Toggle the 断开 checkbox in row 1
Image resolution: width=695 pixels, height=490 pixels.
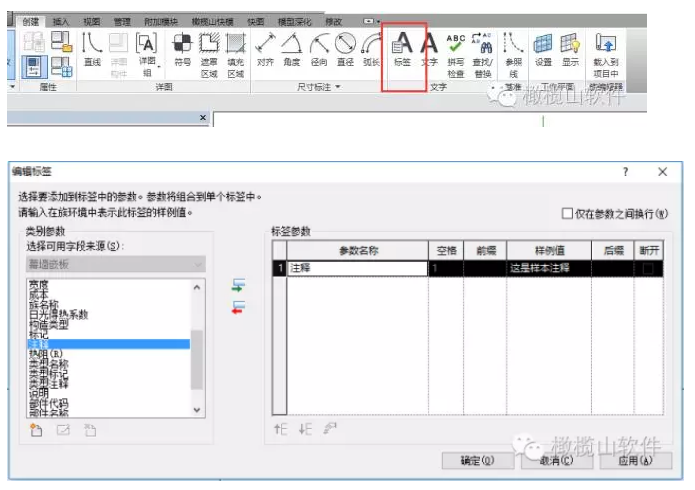tap(648, 268)
